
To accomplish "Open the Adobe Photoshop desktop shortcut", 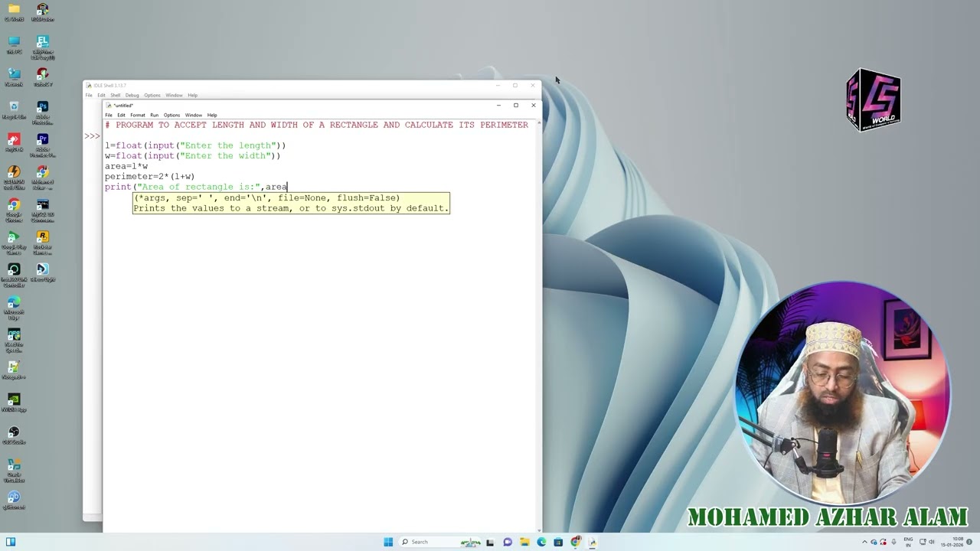I will [42, 112].
